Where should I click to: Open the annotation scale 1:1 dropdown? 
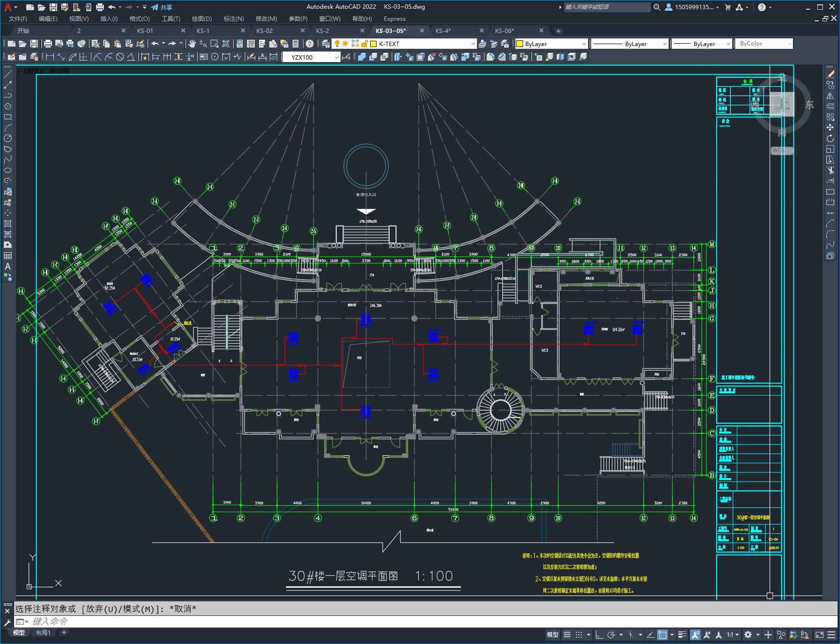point(733,634)
